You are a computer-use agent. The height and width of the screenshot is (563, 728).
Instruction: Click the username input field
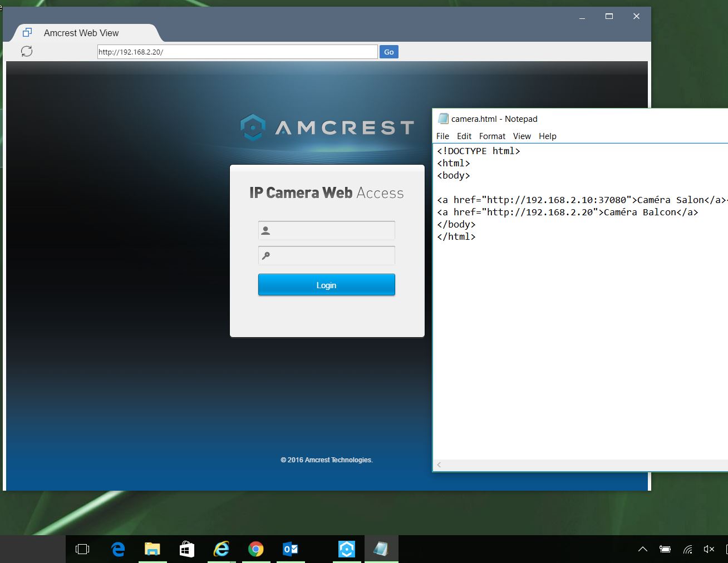click(327, 230)
